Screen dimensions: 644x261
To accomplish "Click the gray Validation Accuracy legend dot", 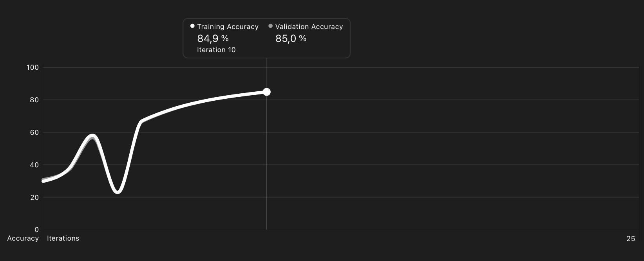I will tap(270, 26).
